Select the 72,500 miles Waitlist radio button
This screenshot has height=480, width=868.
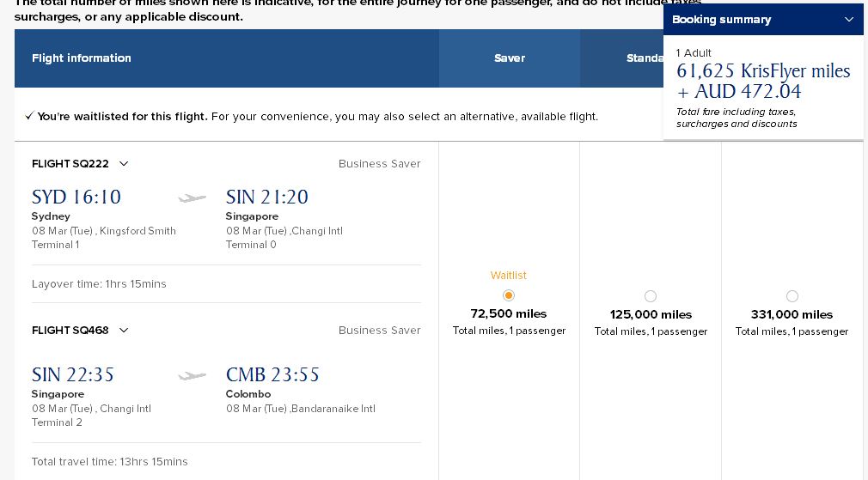[508, 295]
